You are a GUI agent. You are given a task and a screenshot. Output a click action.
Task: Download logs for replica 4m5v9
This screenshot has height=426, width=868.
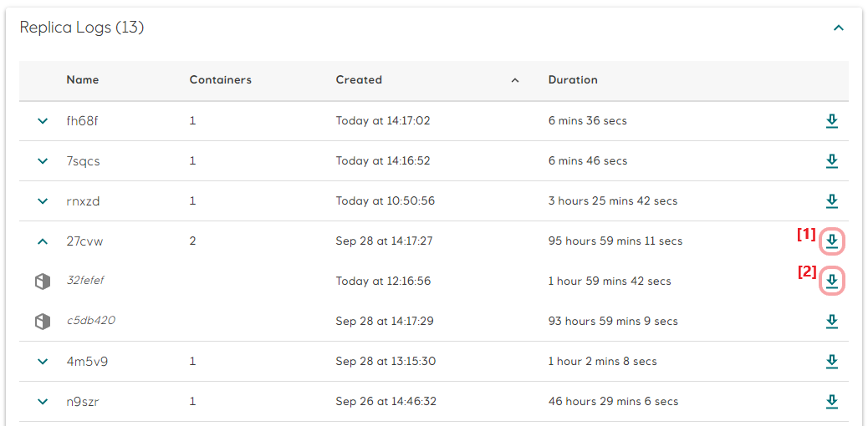(831, 362)
